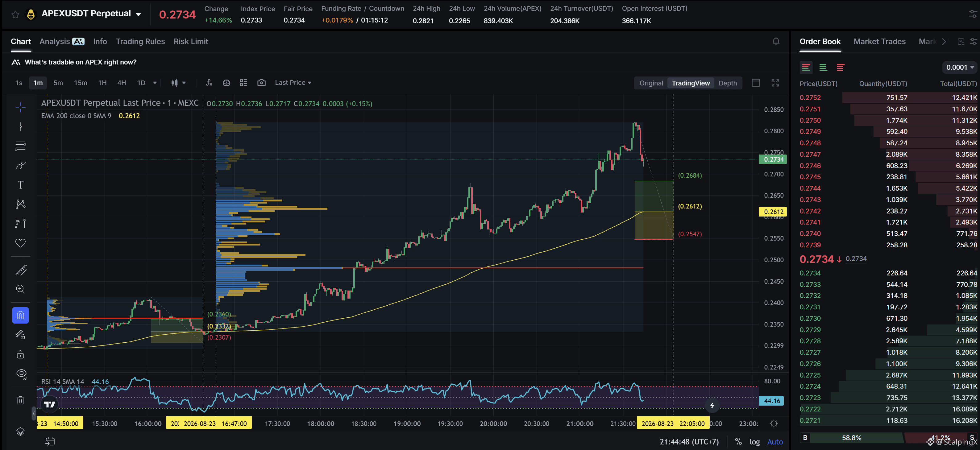Open the chart gauge tool icon
This screenshot has width=980, height=450.
[x=226, y=83]
